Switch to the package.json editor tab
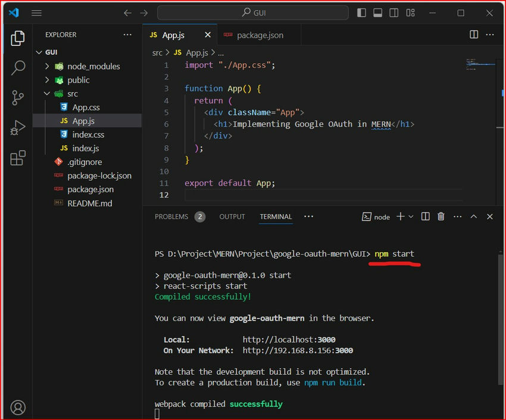Screen dimensions: 506x420 (x=260, y=35)
